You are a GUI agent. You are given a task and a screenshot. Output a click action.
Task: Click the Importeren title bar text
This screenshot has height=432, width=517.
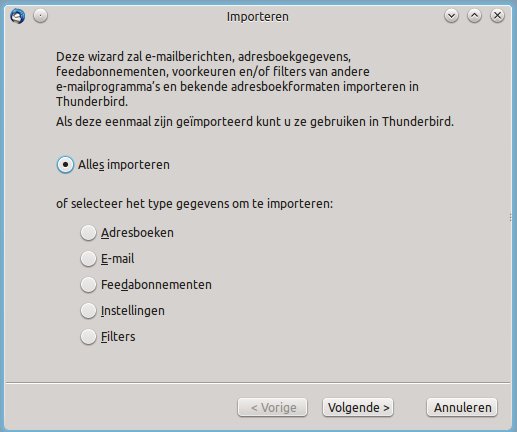(x=258, y=17)
